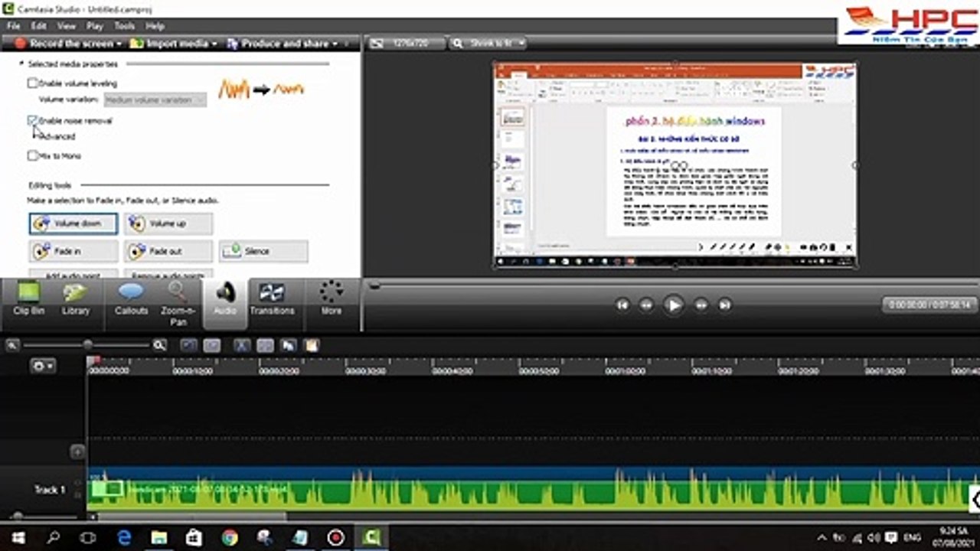
Task: Open the Help menu
Action: 155,25
